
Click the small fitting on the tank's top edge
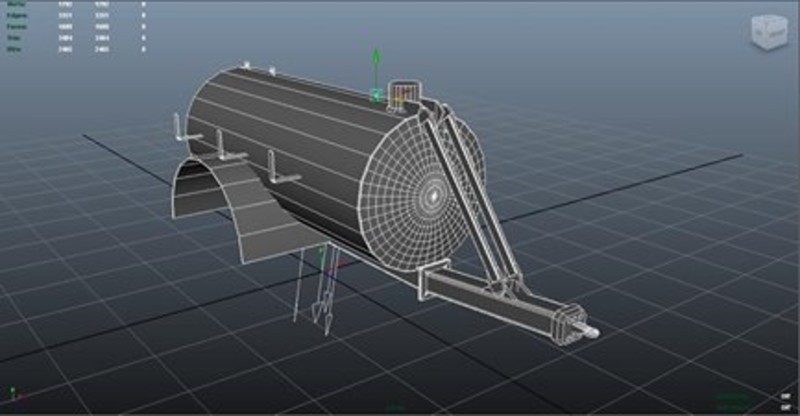pos(271,69)
